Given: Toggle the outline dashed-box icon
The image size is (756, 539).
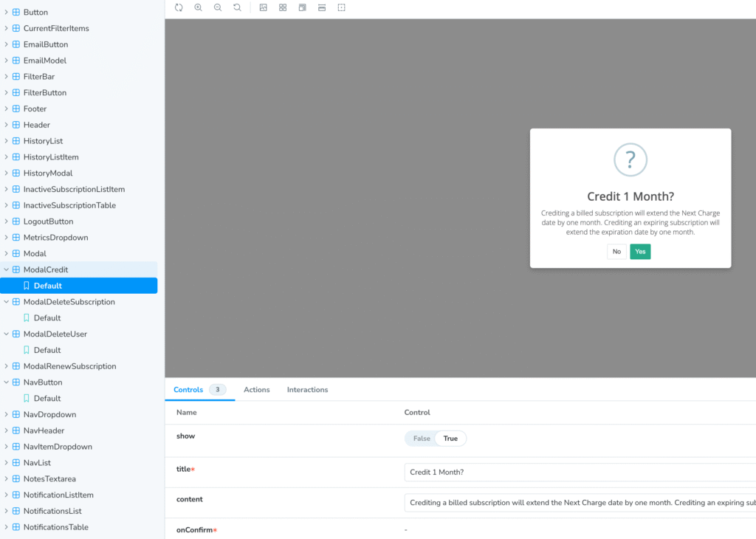Looking at the screenshot, I should [x=341, y=7].
